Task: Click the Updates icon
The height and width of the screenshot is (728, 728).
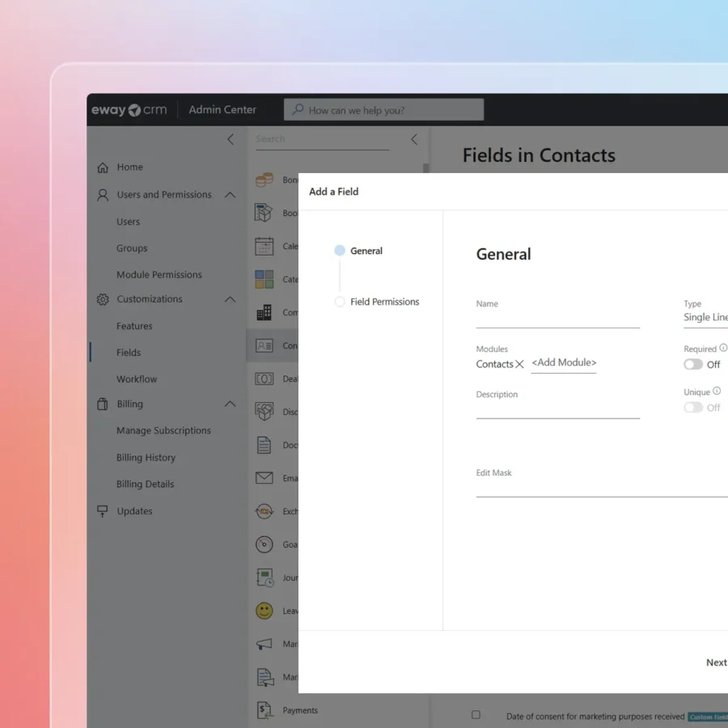Action: (x=103, y=511)
